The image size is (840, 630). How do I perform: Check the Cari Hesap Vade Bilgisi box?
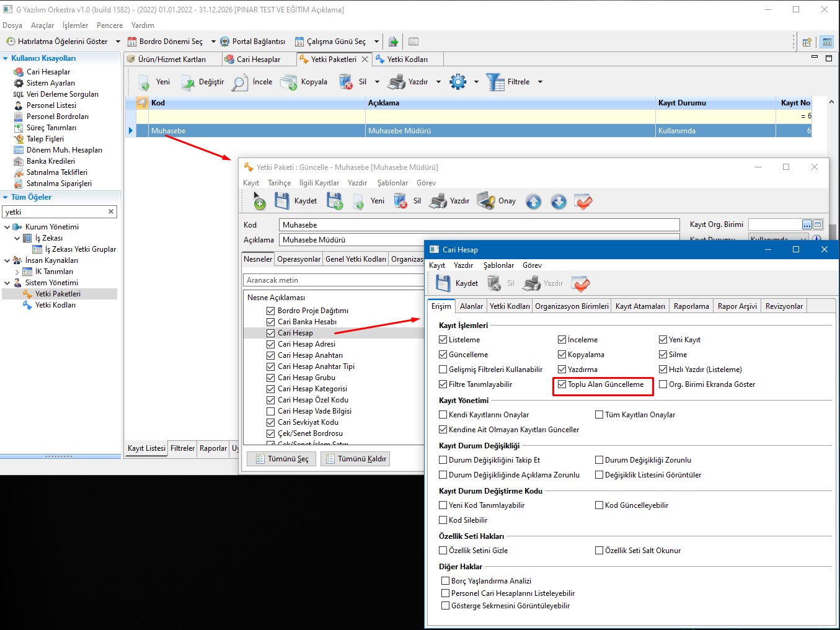[270, 411]
